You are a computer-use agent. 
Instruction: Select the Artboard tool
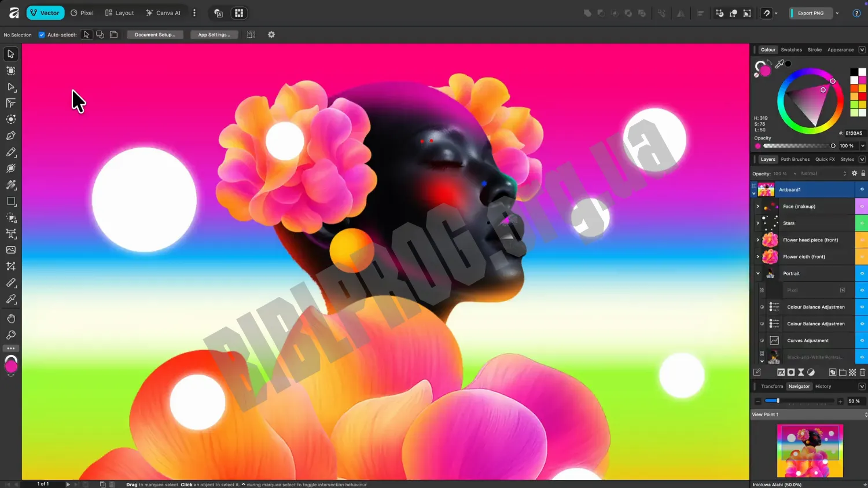point(10,71)
